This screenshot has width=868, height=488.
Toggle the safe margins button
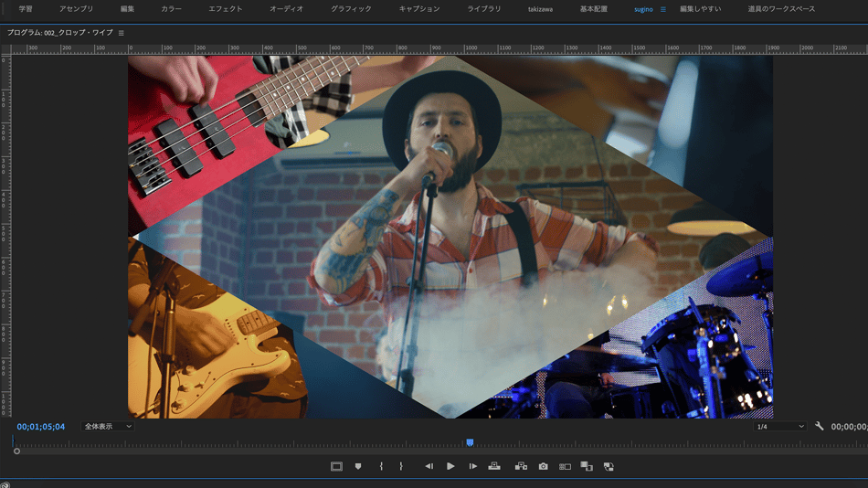pyautogui.click(x=336, y=466)
